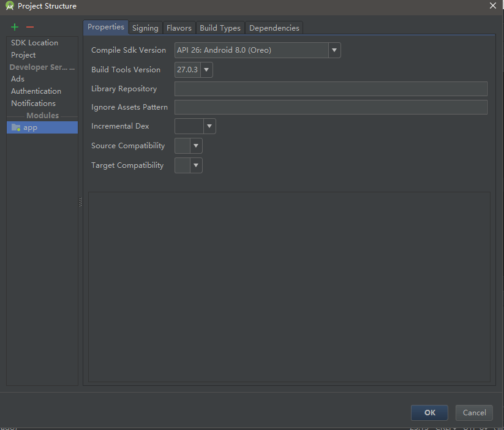Open the Build Tools Version dropdown arrow
Screen dimensions: 504x430
click(x=206, y=70)
